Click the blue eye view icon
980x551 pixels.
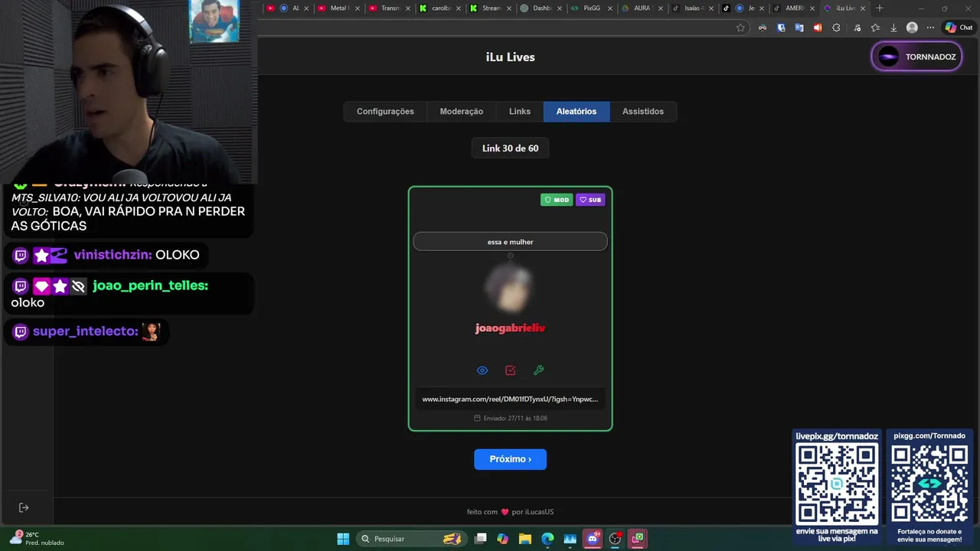[482, 370]
